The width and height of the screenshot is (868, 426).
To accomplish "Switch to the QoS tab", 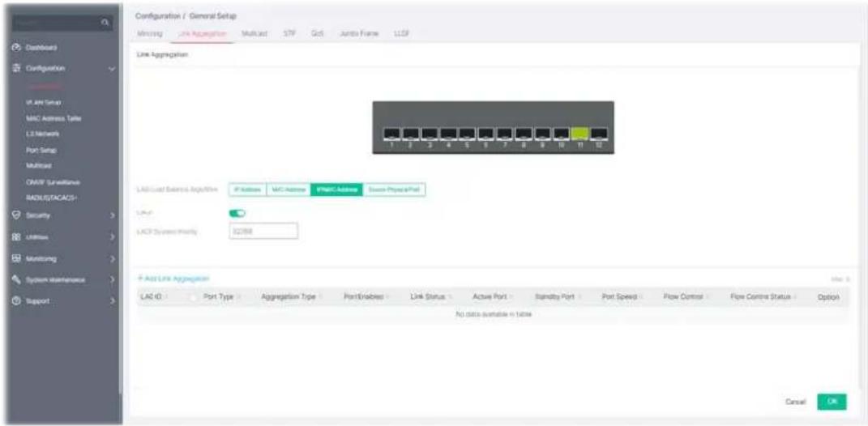I will [x=317, y=34].
